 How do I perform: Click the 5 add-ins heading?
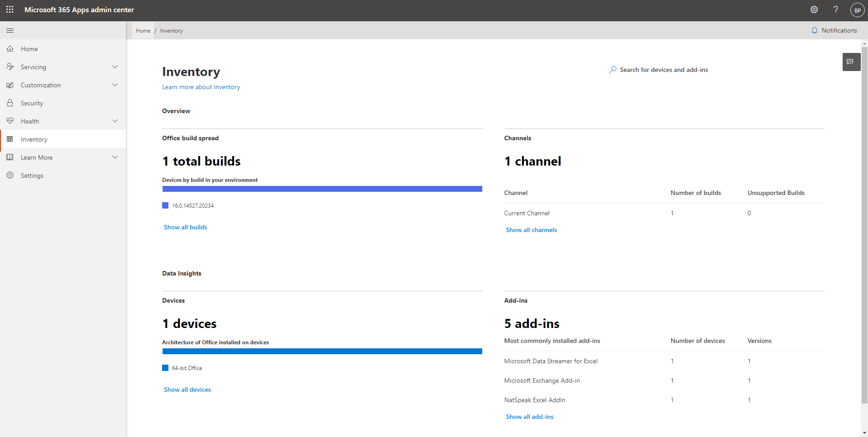[x=532, y=323]
